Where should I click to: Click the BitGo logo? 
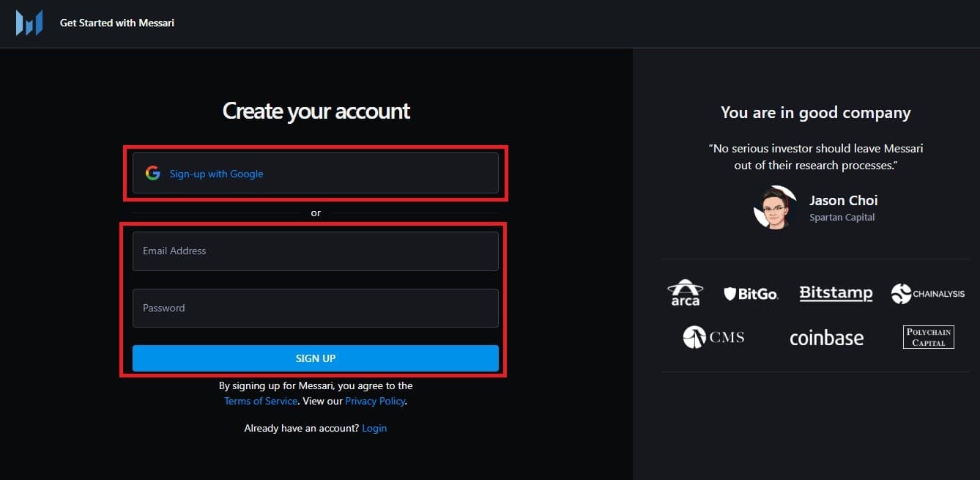751,294
